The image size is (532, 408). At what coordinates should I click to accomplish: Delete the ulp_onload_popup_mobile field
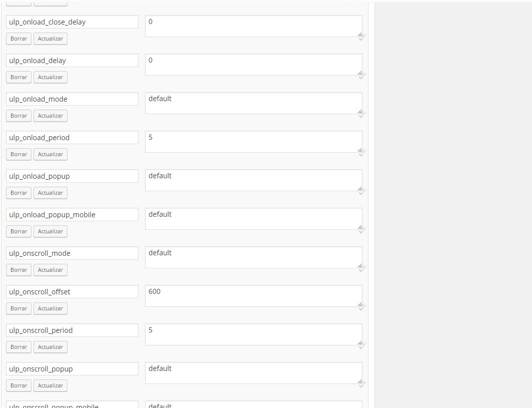[18, 231]
